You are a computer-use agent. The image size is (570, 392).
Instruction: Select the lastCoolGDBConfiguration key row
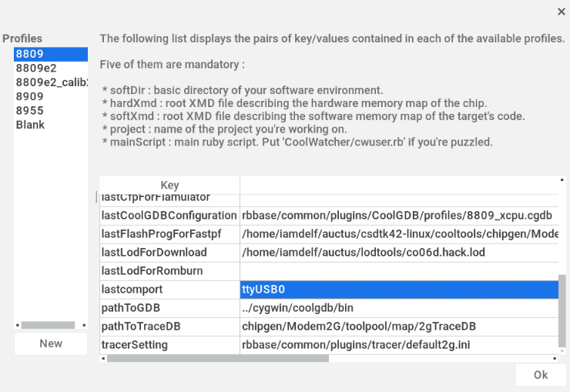169,216
